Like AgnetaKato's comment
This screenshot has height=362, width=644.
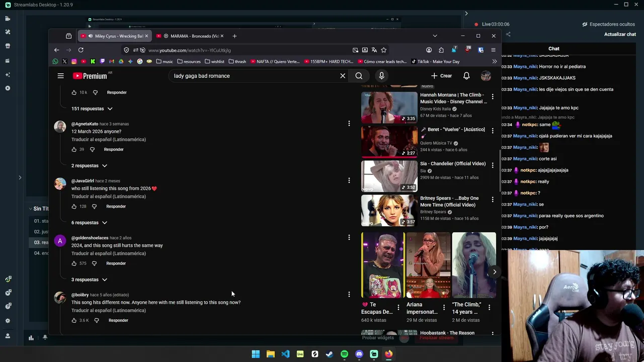point(74,149)
